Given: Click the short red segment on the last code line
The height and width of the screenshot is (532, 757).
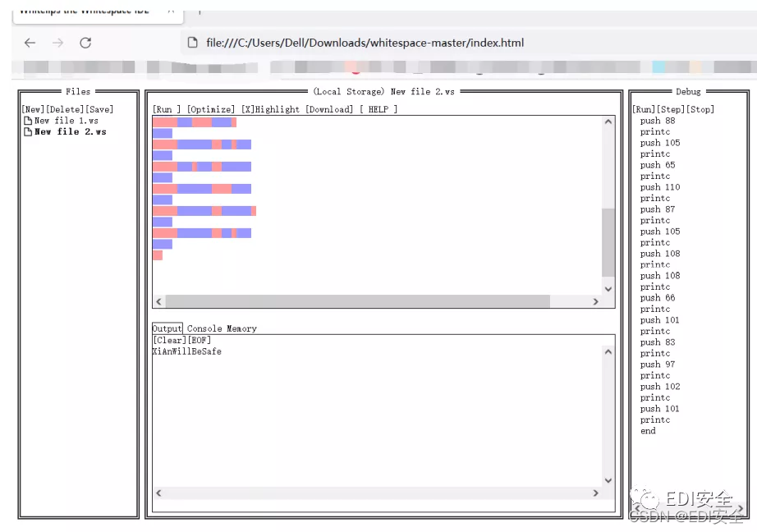Looking at the screenshot, I should 158,255.
